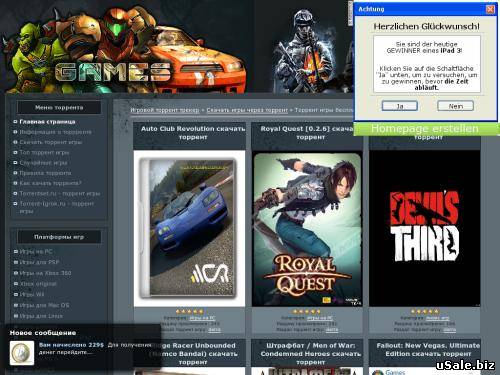Click the Скачать игры через торрент breadcrumb

pyautogui.click(x=247, y=110)
